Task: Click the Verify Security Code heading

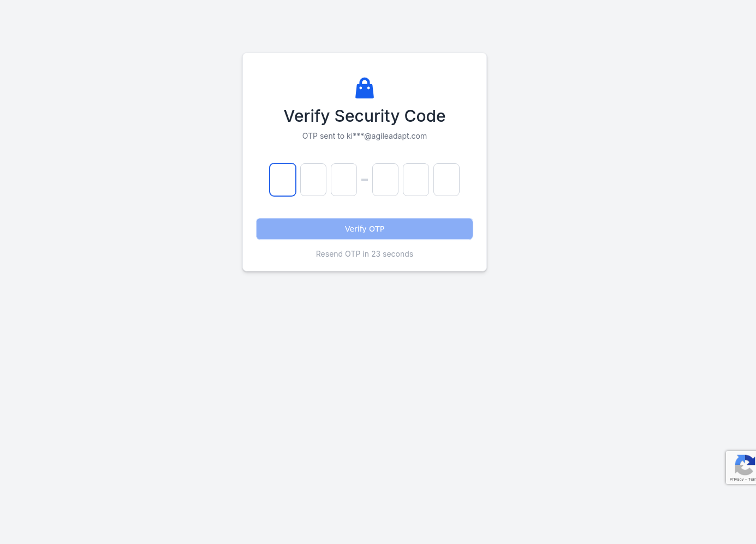Action: tap(365, 116)
